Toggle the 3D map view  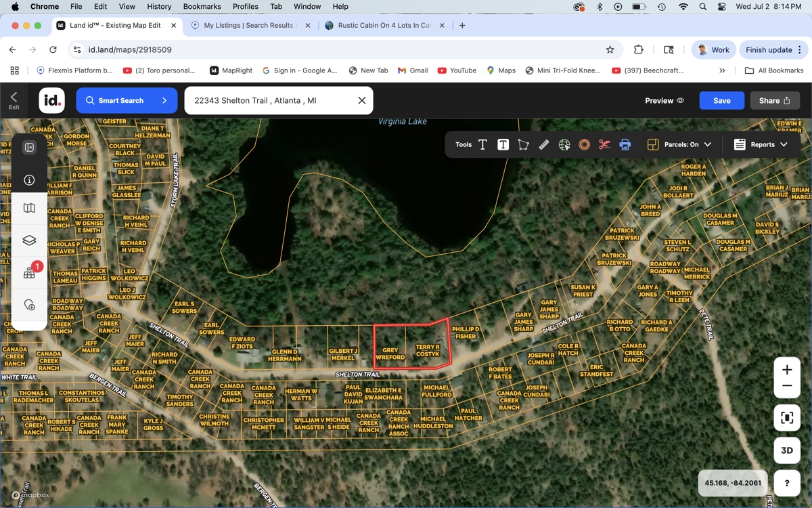click(787, 450)
